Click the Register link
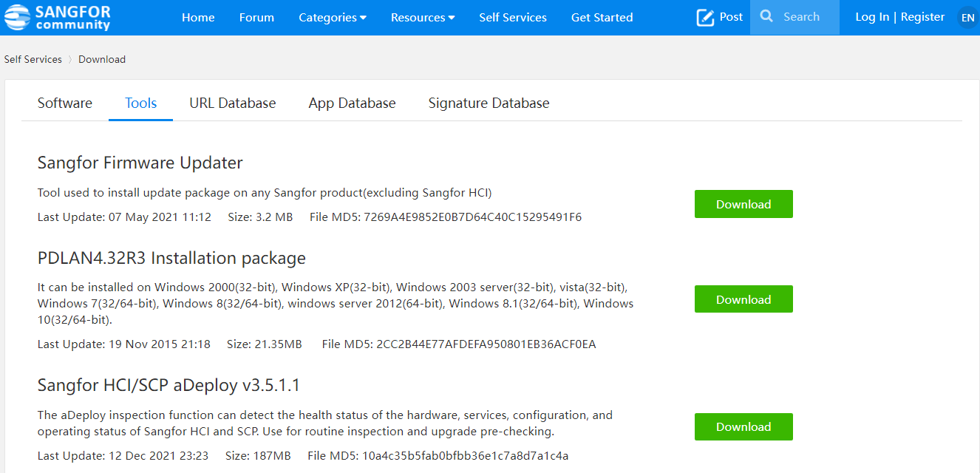 922,17
